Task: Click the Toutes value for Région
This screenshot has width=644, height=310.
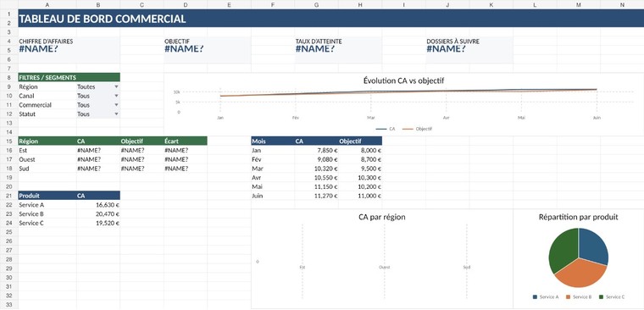Action: point(86,87)
